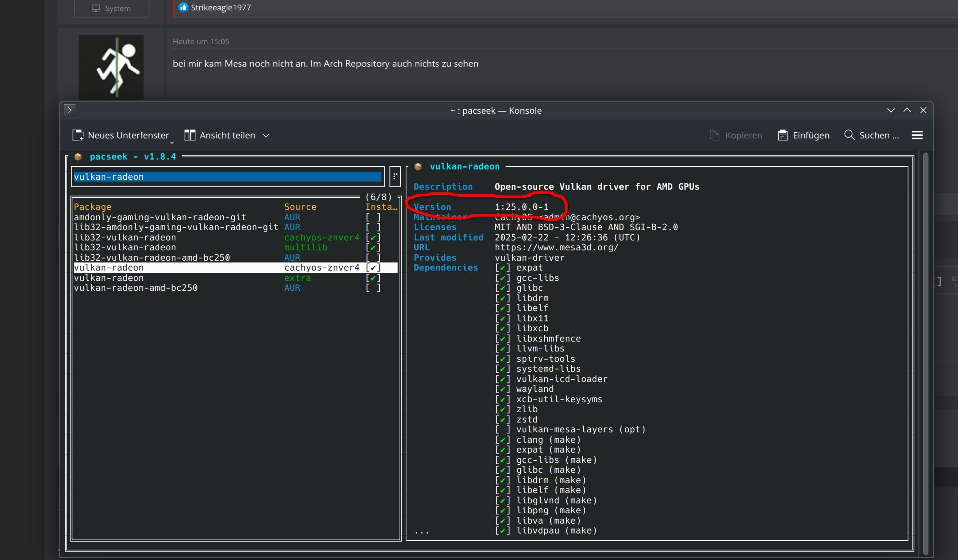The height and width of the screenshot is (560, 958).
Task: Open Neues Unterfenster dropdown arrow
Action: pos(172,142)
